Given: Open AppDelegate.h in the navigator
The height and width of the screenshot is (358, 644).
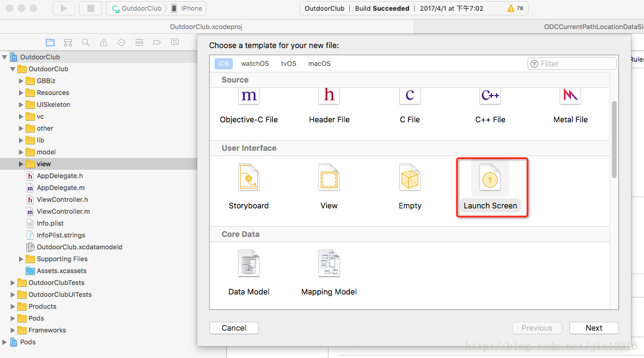Looking at the screenshot, I should (x=59, y=176).
